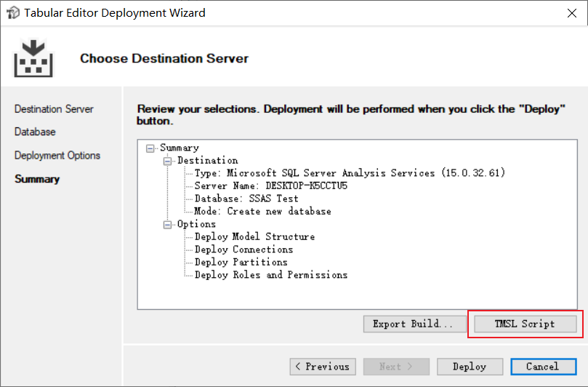
Task: Close the Deployment Wizard window
Action: [572, 13]
